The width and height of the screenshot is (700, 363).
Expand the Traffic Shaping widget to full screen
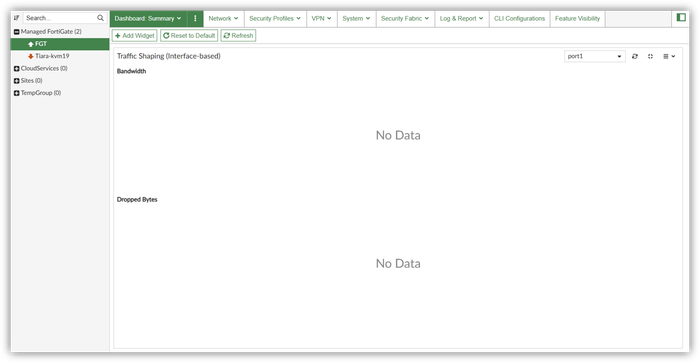650,56
